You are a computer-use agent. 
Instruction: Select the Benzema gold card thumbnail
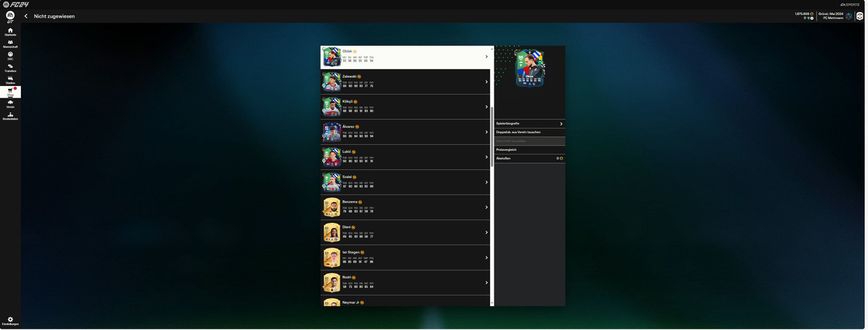(x=332, y=207)
